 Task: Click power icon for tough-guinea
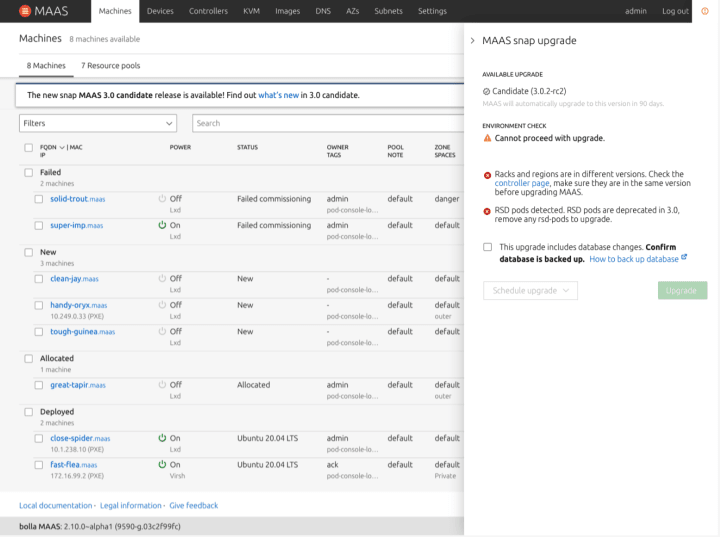point(162,331)
